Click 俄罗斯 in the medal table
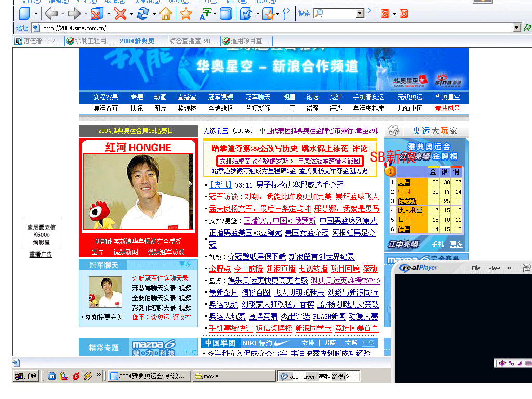Screen dimensions: 532x399 coord(407,201)
